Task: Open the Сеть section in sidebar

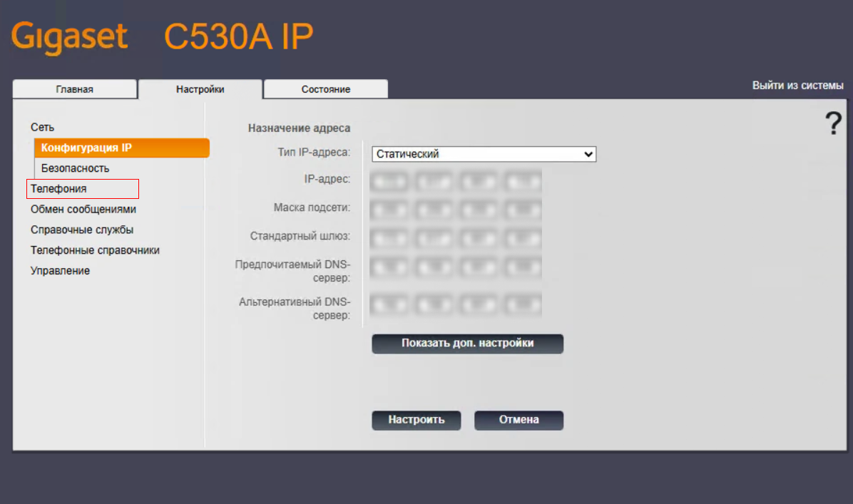Action: coord(42,127)
